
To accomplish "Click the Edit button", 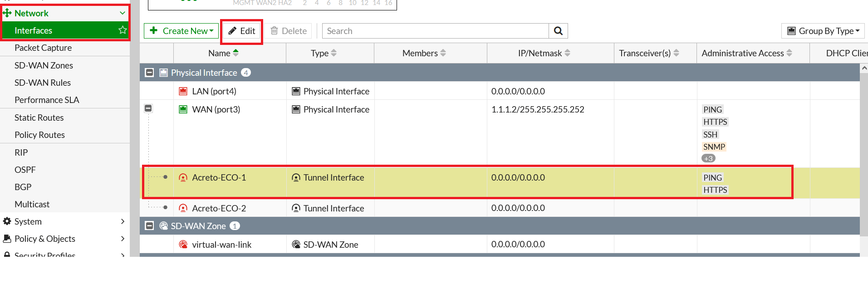I will pyautogui.click(x=242, y=31).
